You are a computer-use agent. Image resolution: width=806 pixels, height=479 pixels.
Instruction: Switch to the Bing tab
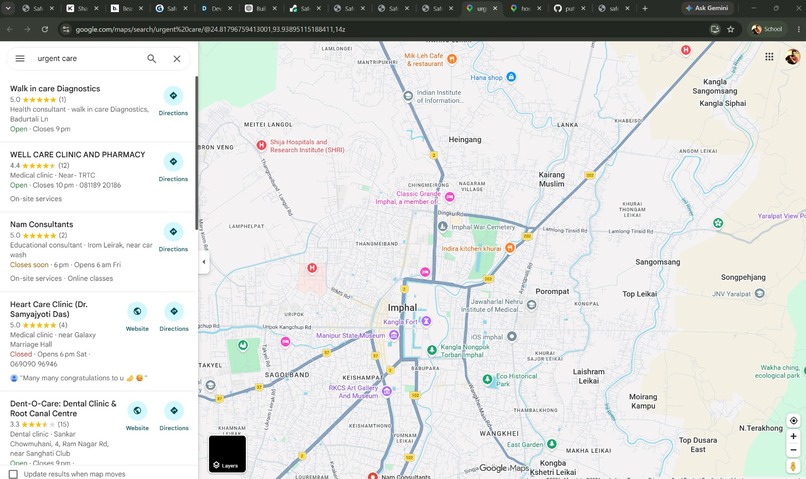(126, 8)
